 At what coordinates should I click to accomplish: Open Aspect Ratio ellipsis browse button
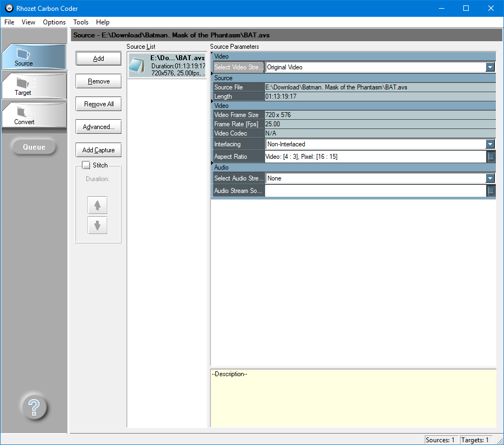click(491, 157)
